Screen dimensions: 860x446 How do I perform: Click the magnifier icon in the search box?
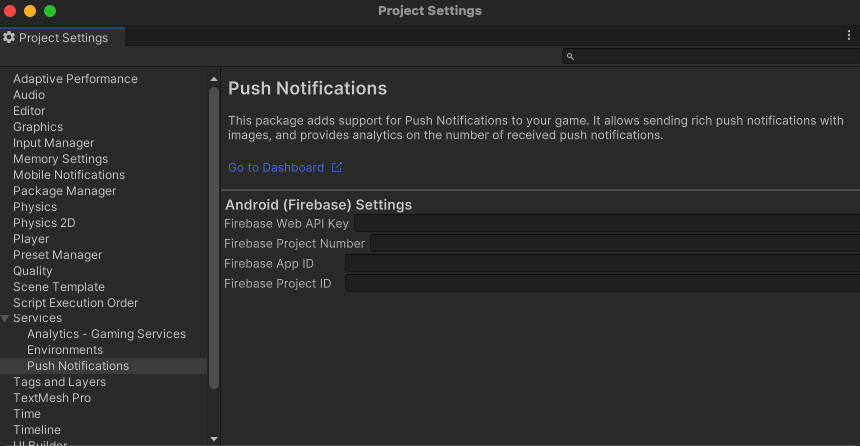point(570,57)
